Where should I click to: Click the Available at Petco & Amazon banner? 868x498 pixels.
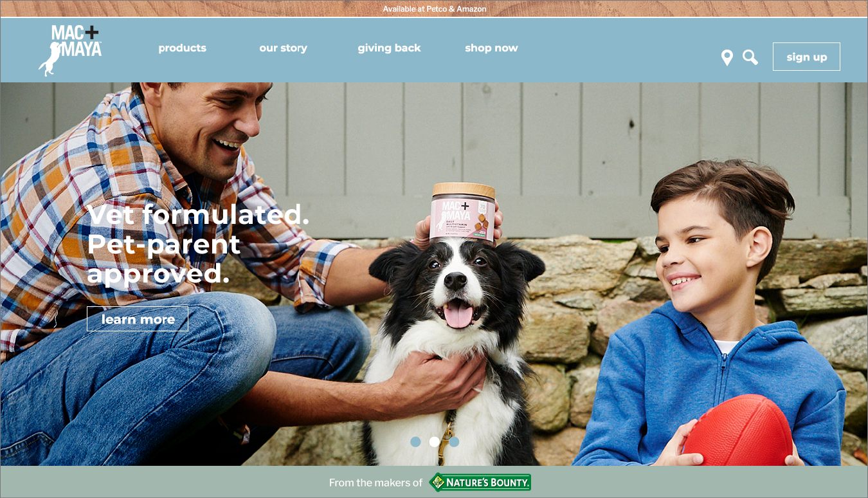(435, 9)
